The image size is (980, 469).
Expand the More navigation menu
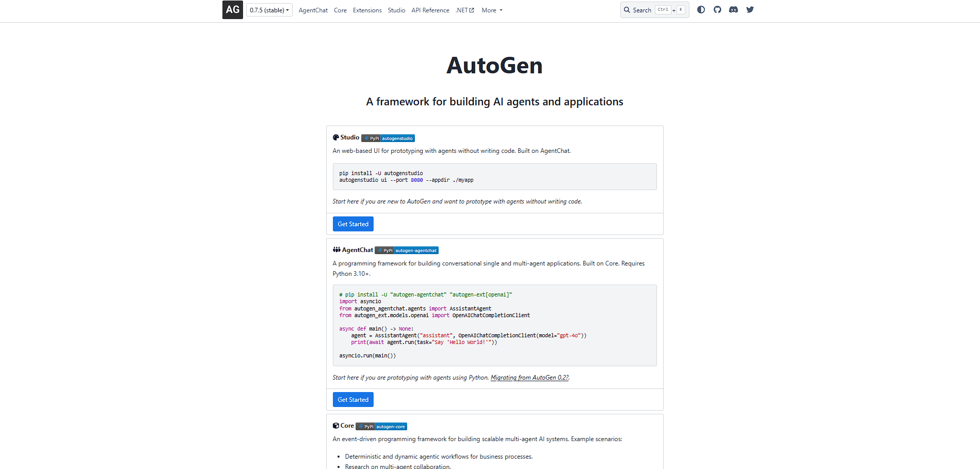[491, 10]
